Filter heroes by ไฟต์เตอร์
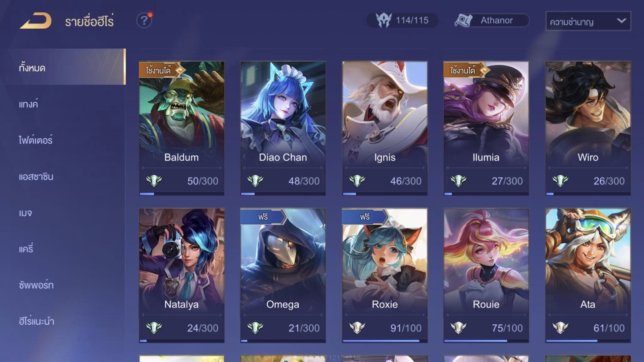The image size is (644, 362). [36, 140]
